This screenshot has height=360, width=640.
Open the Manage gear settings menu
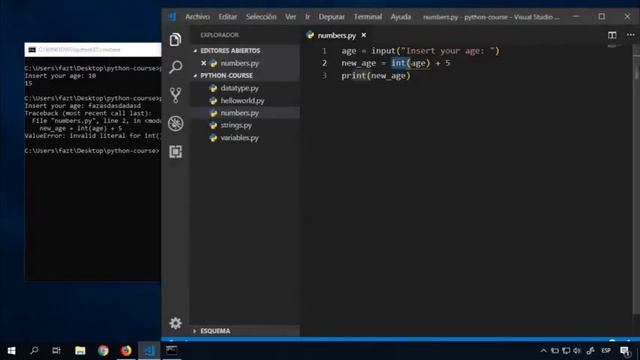[x=176, y=323]
